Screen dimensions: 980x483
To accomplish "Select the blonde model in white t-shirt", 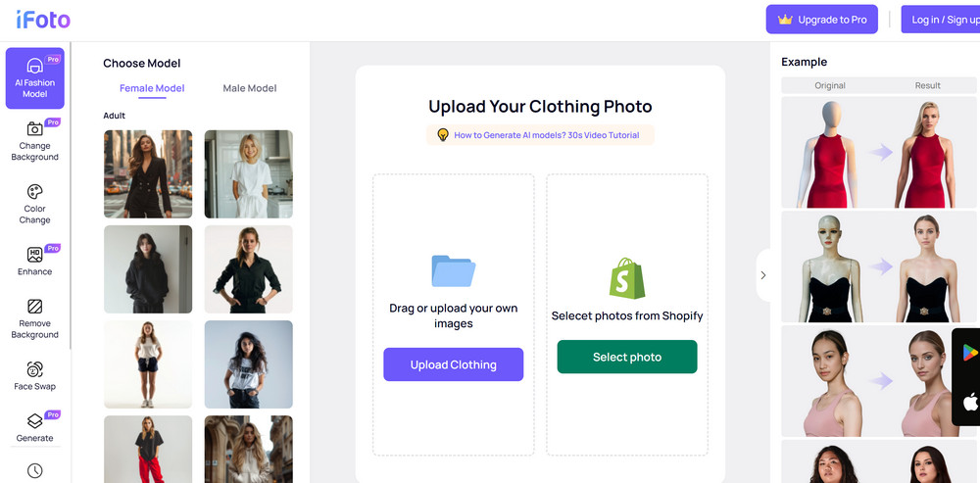I will tap(249, 173).
